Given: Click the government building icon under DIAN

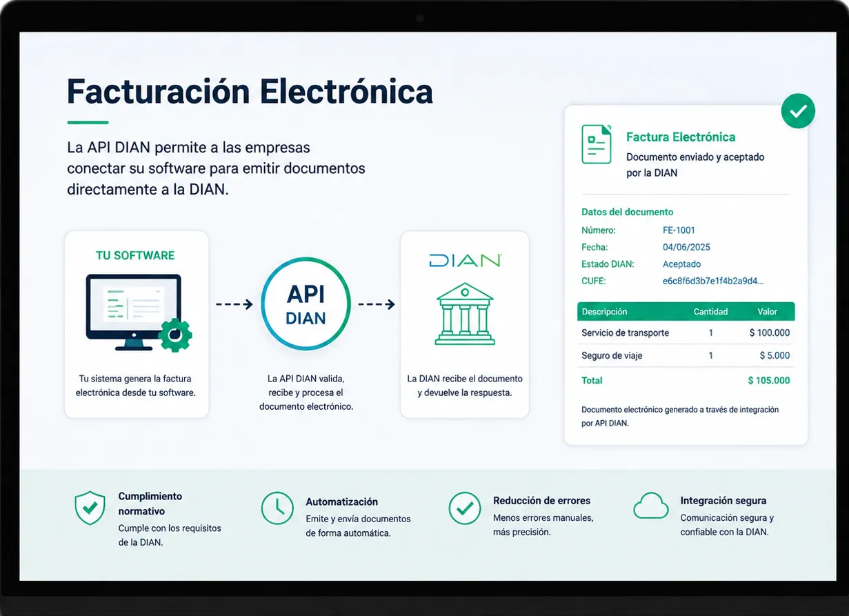Looking at the screenshot, I should [x=465, y=313].
